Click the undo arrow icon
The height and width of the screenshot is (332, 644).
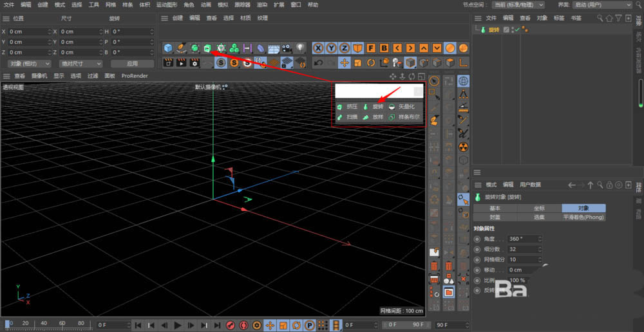tap(318, 63)
